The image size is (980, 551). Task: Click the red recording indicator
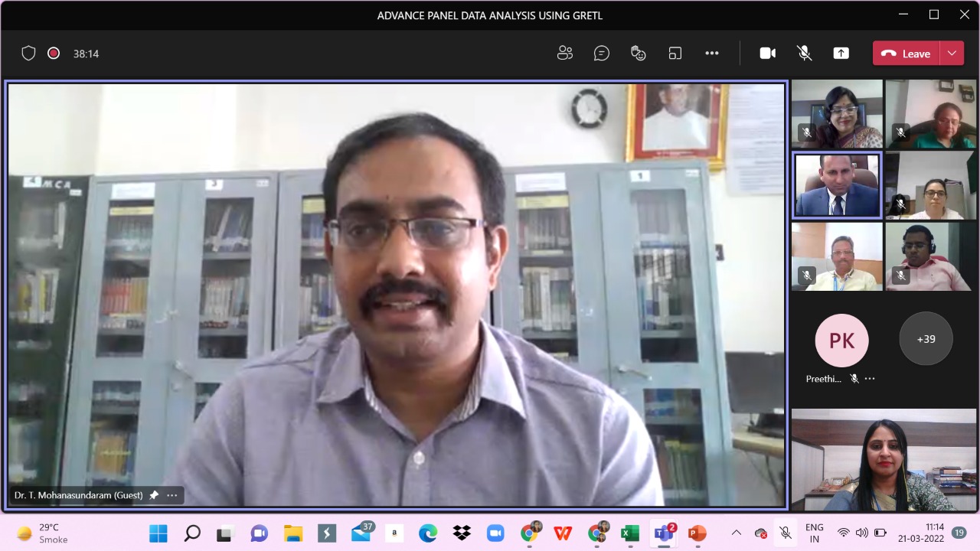[x=54, y=53]
